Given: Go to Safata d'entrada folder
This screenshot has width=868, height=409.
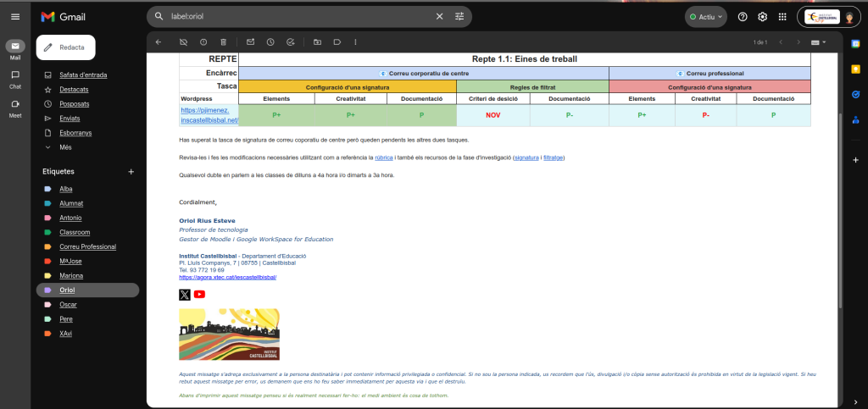Looking at the screenshot, I should point(83,75).
